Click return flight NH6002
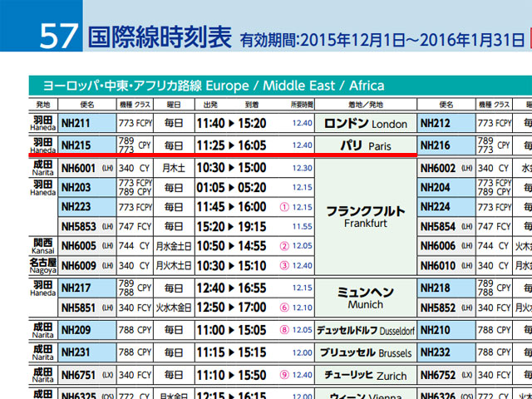 coord(438,168)
